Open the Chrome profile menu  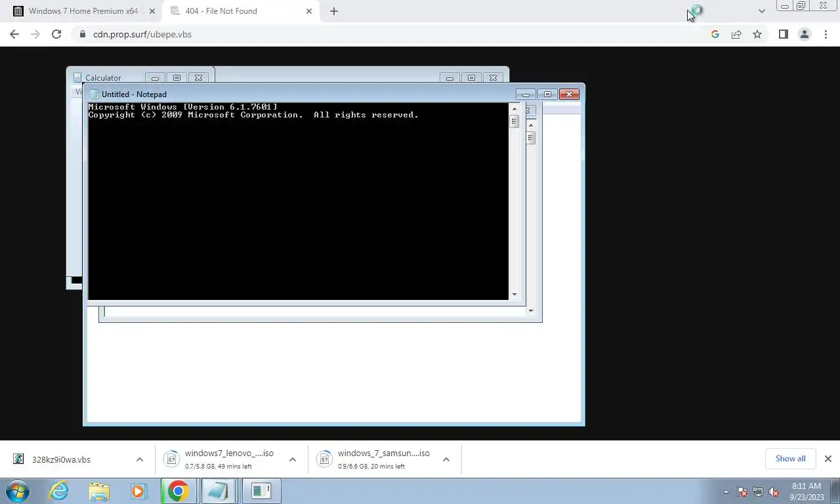click(805, 34)
